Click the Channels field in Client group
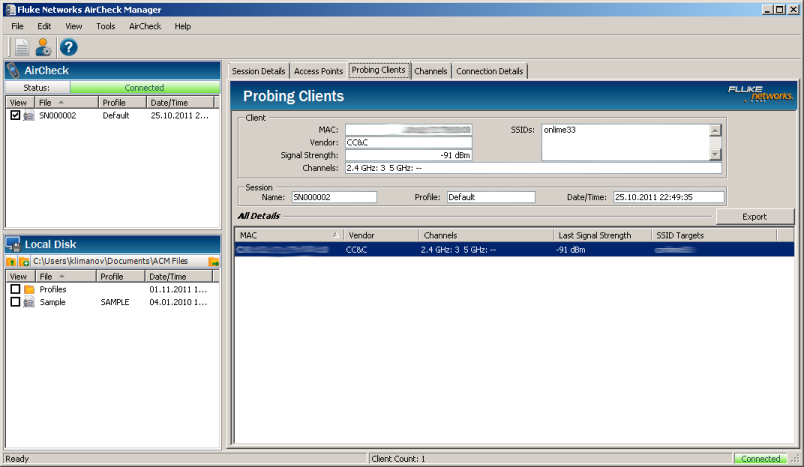The width and height of the screenshot is (804, 467). pos(533,168)
